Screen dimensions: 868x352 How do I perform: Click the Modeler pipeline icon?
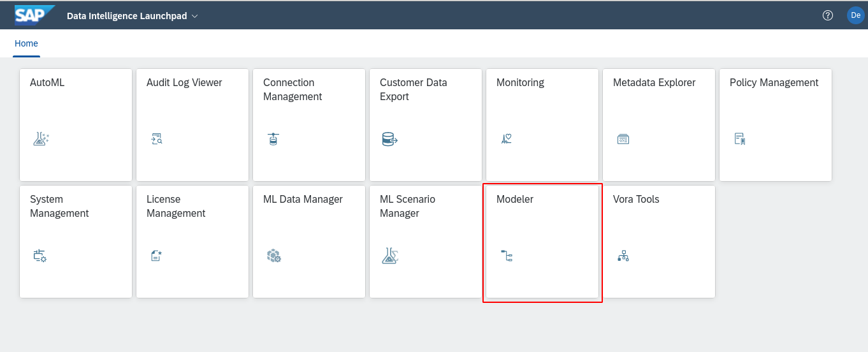pyautogui.click(x=507, y=256)
